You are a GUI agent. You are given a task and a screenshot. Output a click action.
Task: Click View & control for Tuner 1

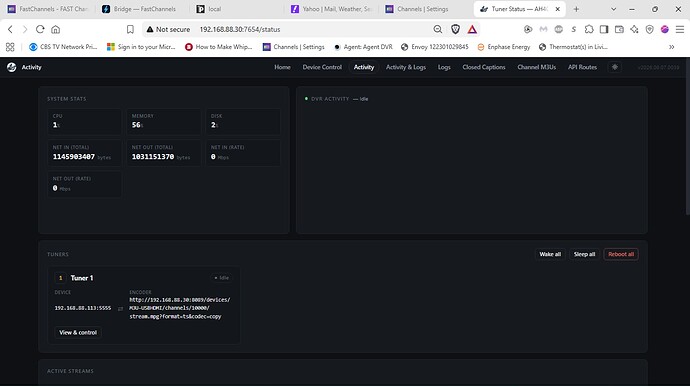(78, 333)
